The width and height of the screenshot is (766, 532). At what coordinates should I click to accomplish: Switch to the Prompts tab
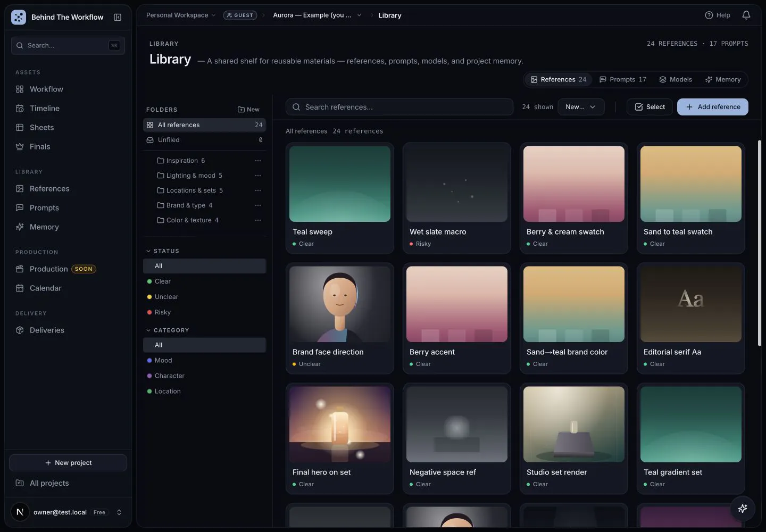click(x=622, y=80)
